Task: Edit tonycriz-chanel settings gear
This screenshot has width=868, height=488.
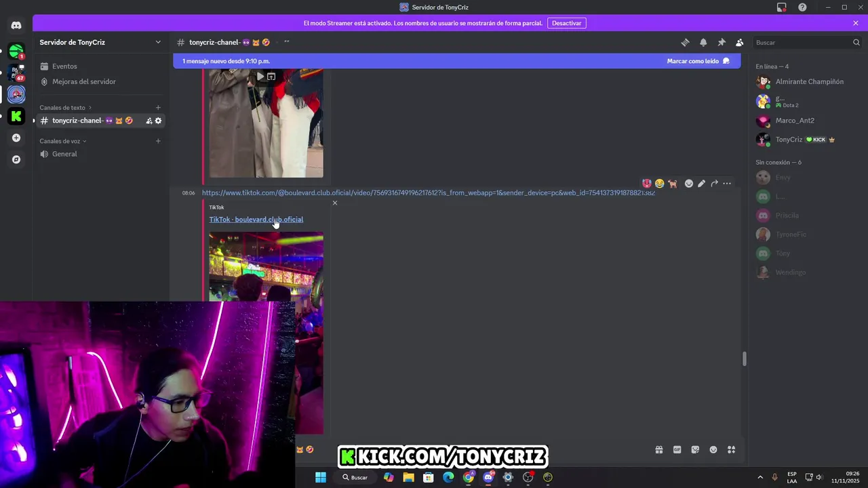Action: coord(158,121)
